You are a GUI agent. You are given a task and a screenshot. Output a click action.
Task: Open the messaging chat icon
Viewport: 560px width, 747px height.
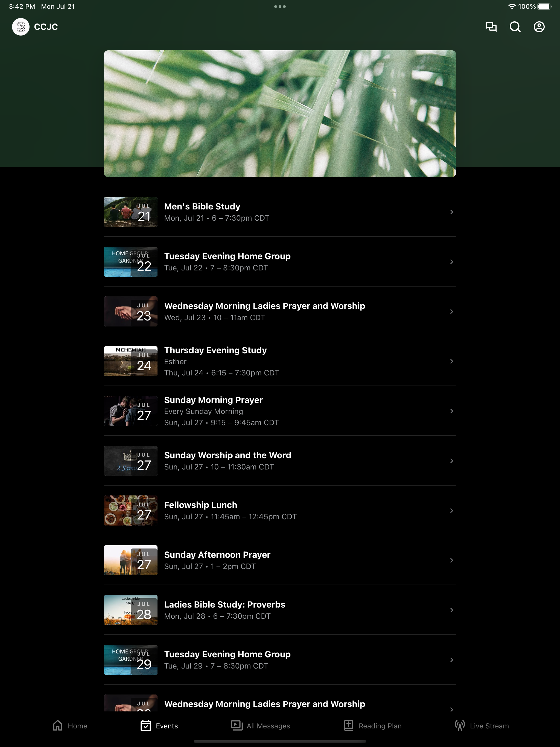pos(491,27)
